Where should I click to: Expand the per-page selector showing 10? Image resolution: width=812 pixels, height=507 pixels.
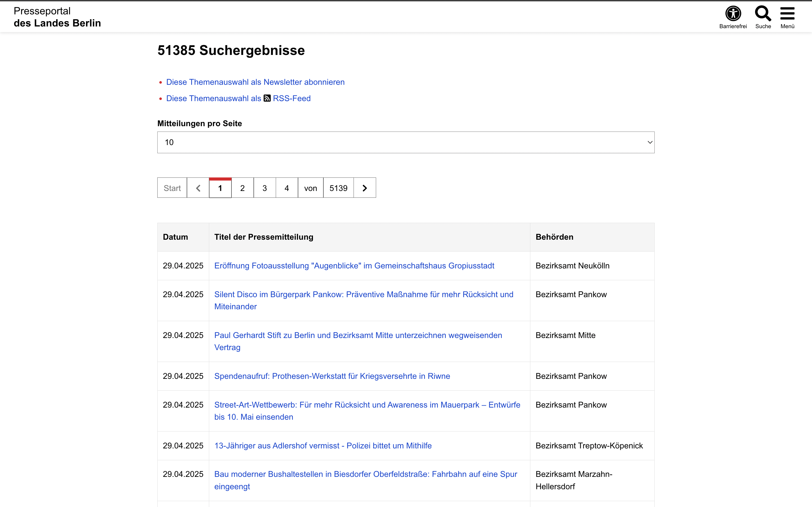tap(405, 142)
